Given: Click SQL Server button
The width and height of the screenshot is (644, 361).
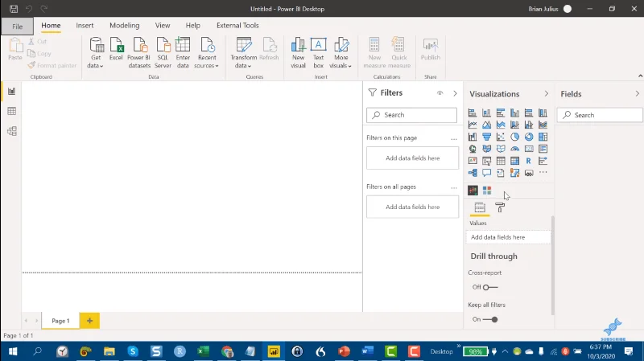Looking at the screenshot, I should click(x=163, y=52).
